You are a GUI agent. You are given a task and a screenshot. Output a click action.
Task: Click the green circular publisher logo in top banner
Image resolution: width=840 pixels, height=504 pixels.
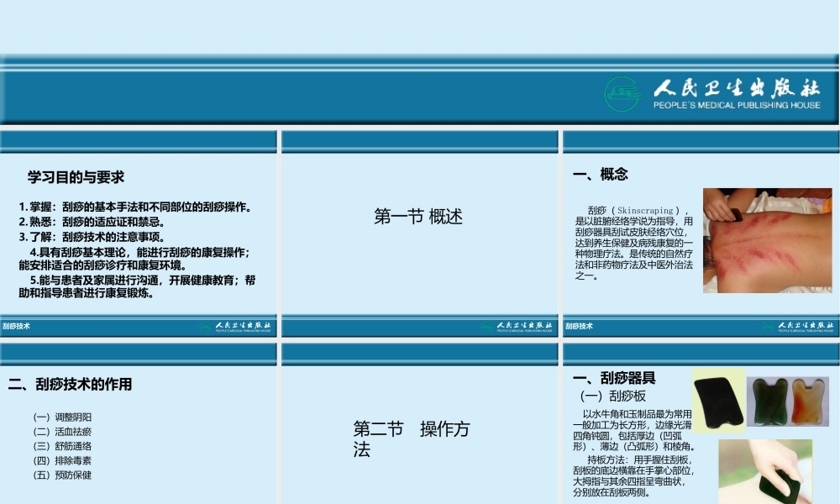pos(623,94)
